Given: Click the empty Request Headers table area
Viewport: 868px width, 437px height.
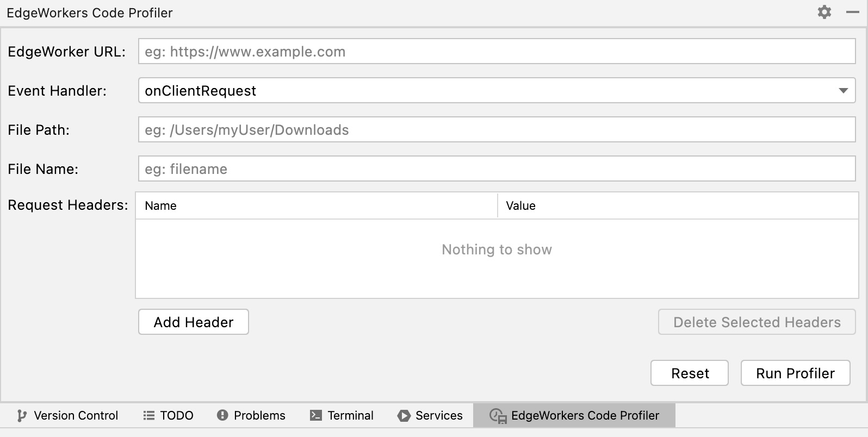Looking at the screenshot, I should tap(496, 266).
